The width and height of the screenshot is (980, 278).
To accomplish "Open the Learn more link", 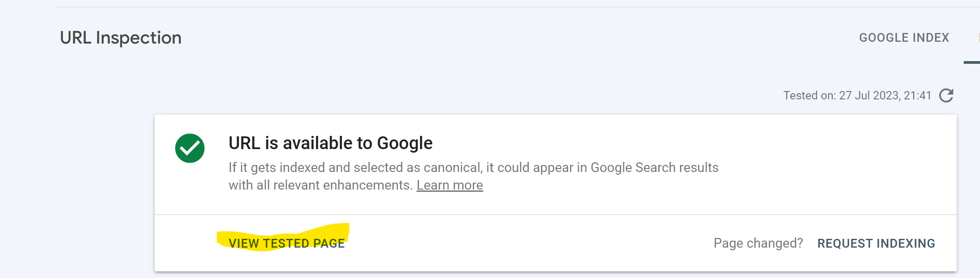I will pos(450,185).
